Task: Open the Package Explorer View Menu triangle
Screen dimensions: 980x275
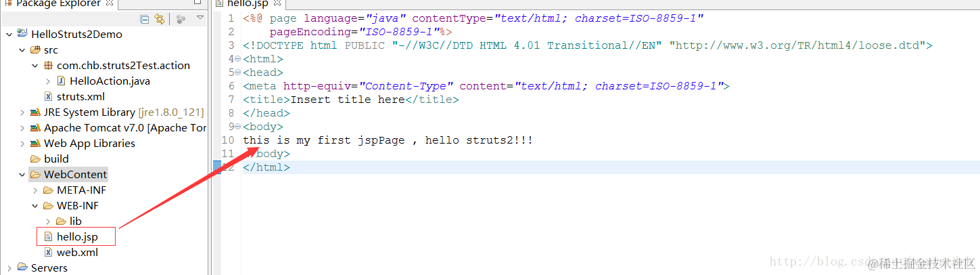Action: click(200, 18)
